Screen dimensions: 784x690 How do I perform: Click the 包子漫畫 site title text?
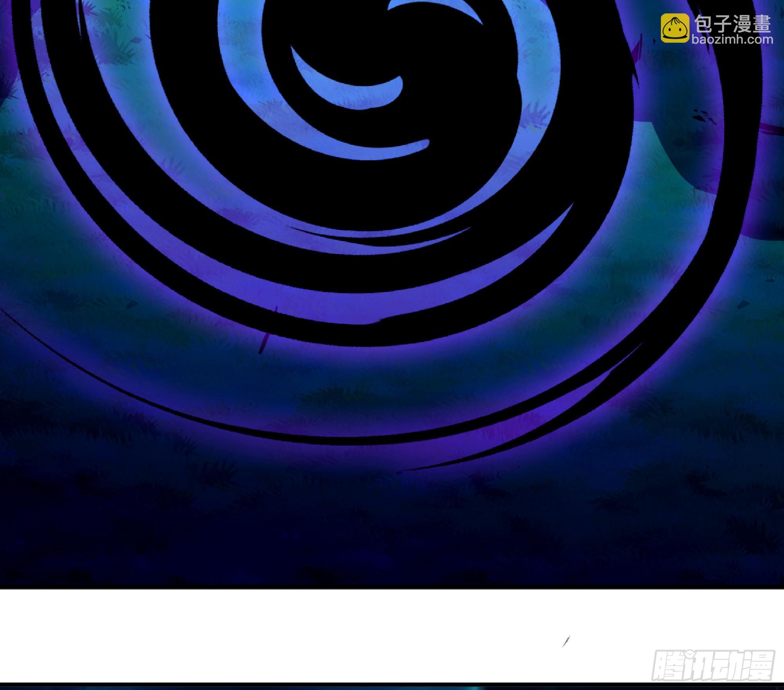pos(733,24)
